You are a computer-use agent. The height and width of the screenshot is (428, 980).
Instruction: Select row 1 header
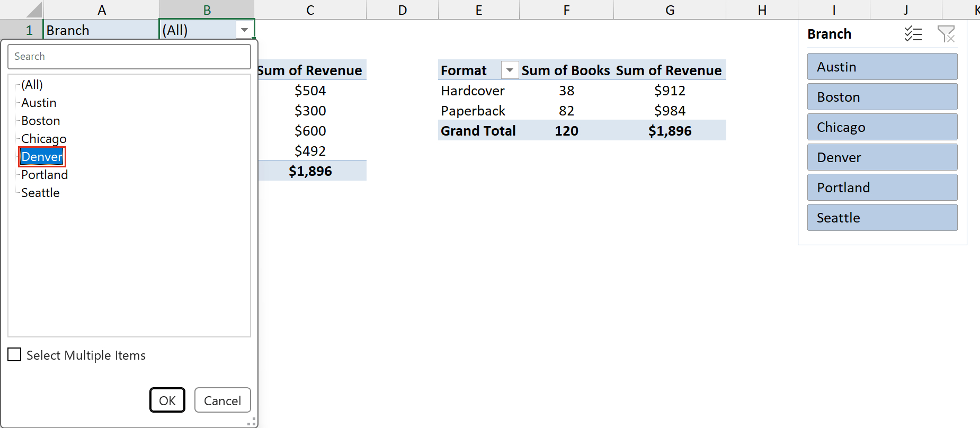click(x=22, y=30)
